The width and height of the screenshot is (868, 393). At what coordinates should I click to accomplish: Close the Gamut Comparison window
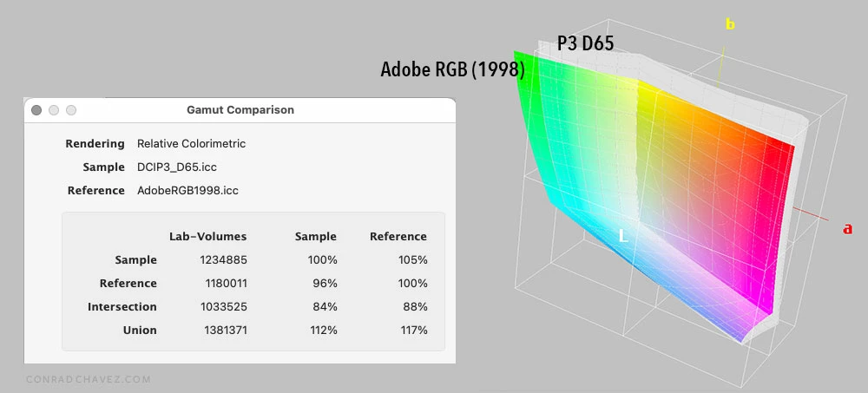pos(36,110)
